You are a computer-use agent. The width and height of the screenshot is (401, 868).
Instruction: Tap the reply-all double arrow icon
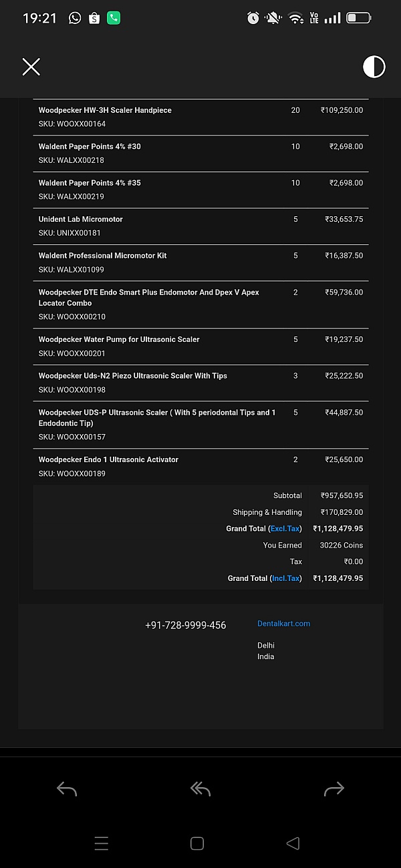pos(200,789)
